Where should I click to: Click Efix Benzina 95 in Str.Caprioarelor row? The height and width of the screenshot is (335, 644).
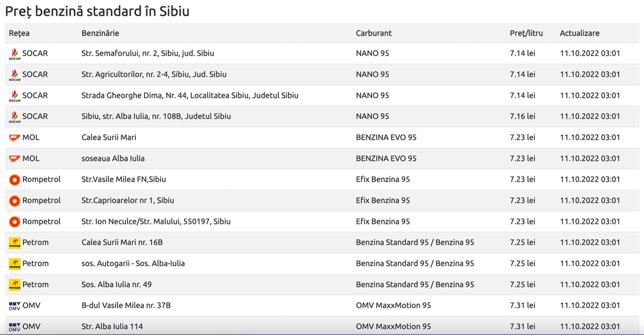[383, 200]
